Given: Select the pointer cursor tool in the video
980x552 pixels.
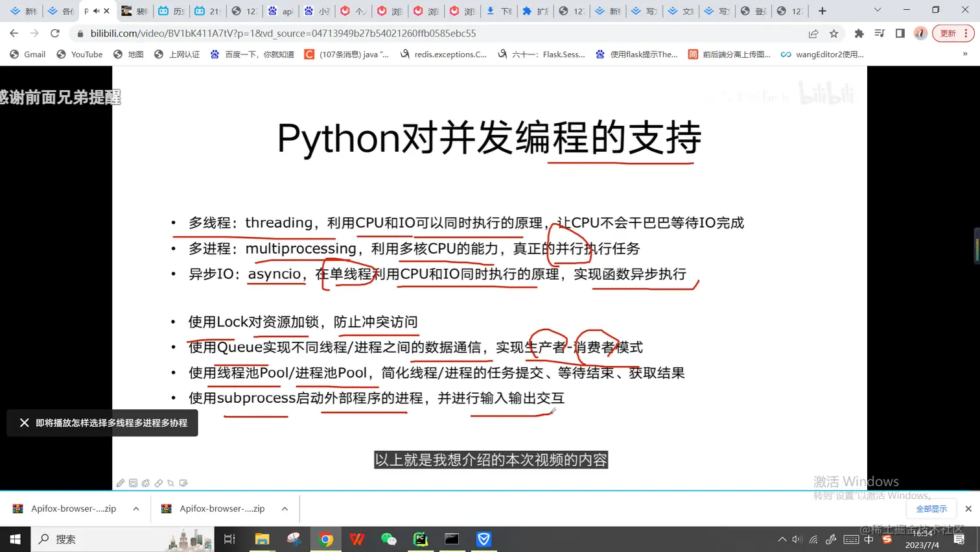Looking at the screenshot, I should (171, 483).
